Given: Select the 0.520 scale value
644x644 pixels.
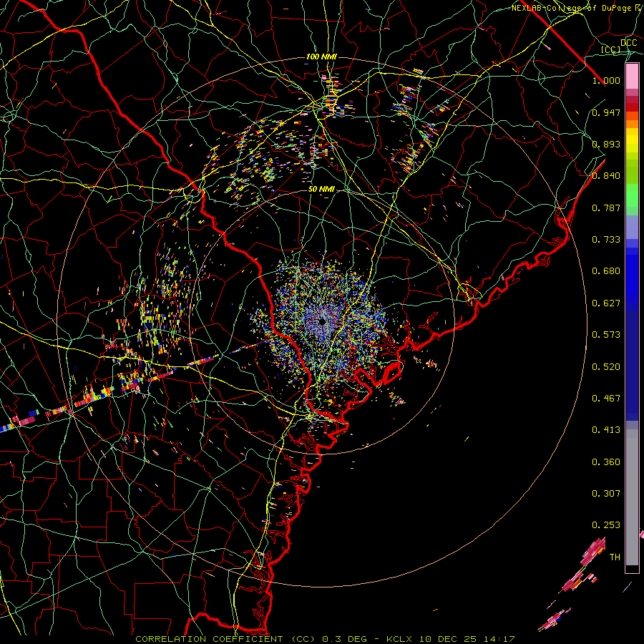Looking at the screenshot, I should pyautogui.click(x=606, y=367).
